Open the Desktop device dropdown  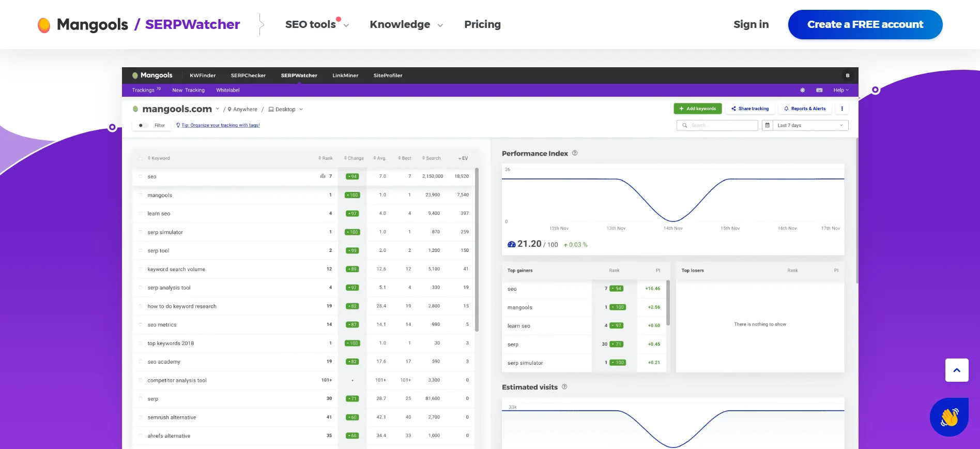point(301,109)
